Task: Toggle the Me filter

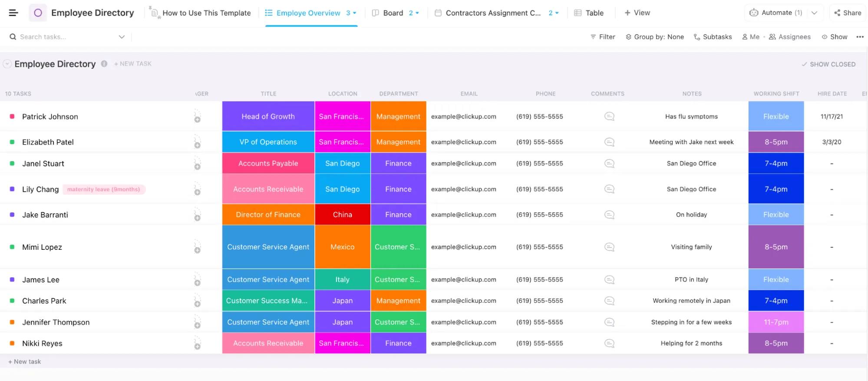Action: pos(751,37)
